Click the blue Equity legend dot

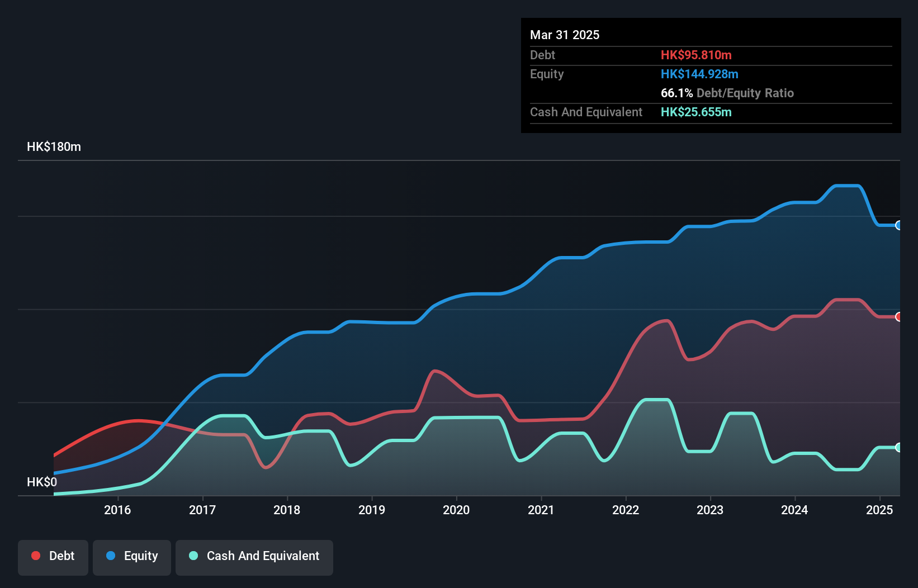click(x=111, y=556)
